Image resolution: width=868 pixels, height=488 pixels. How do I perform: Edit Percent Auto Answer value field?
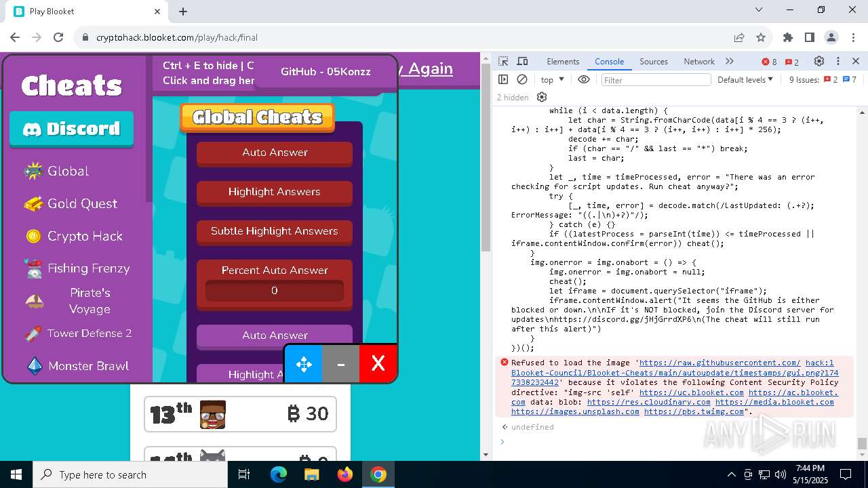tap(275, 291)
